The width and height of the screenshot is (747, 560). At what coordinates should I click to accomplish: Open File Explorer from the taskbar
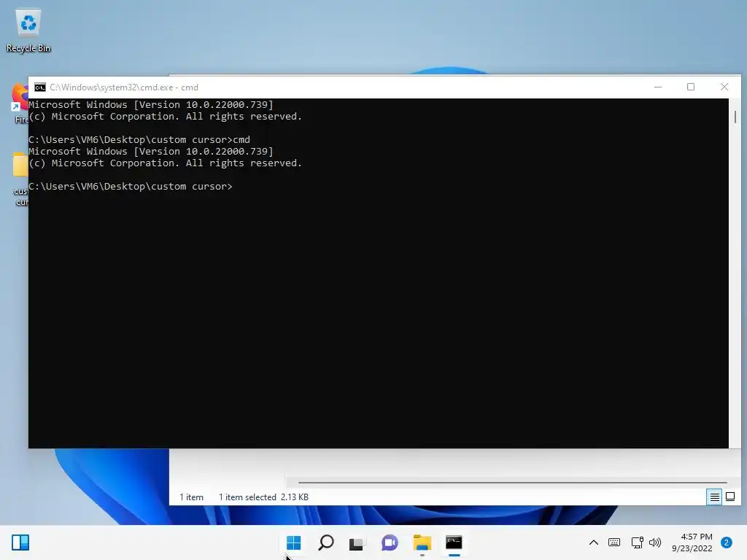click(422, 542)
